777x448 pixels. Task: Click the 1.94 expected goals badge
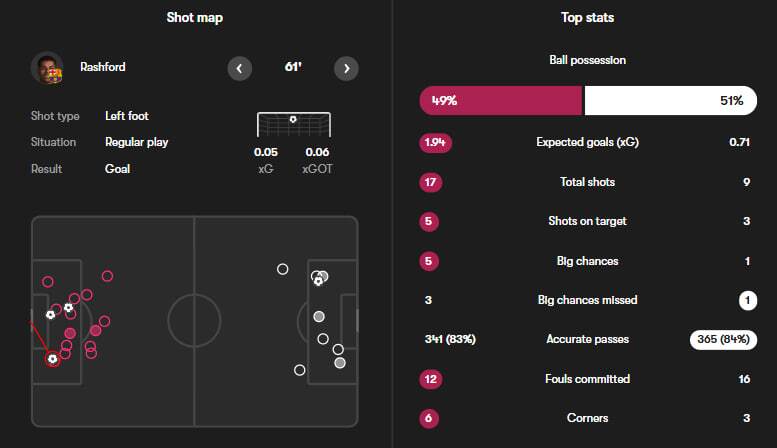[x=436, y=142]
